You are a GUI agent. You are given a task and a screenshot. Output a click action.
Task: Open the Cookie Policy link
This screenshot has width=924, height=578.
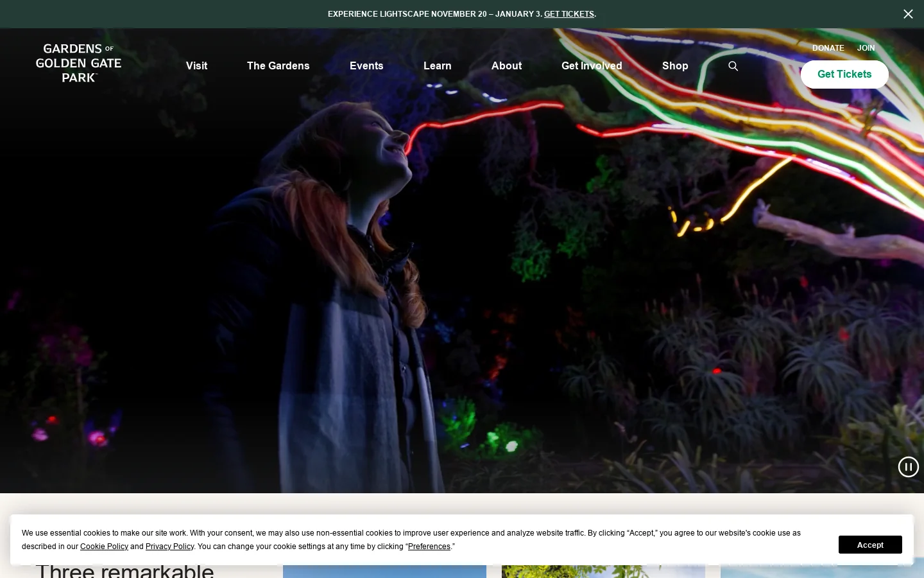(x=104, y=547)
